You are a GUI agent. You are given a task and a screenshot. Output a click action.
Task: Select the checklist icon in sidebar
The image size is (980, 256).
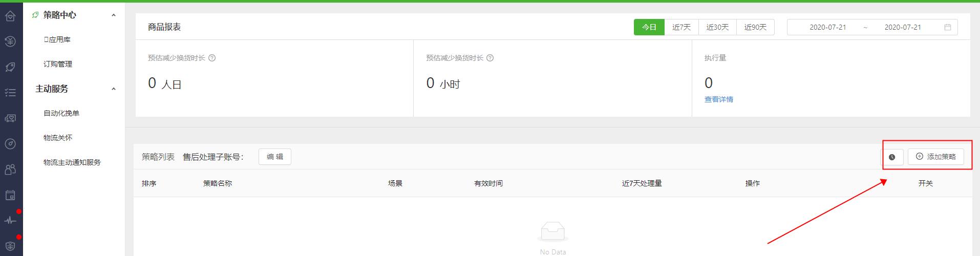click(10, 93)
